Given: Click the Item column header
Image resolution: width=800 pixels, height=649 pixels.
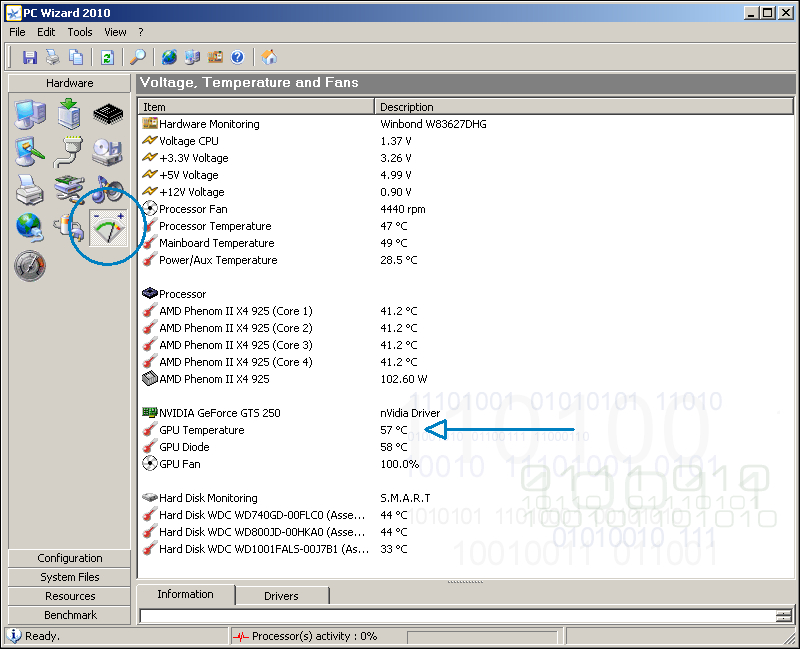Looking at the screenshot, I should (x=256, y=107).
